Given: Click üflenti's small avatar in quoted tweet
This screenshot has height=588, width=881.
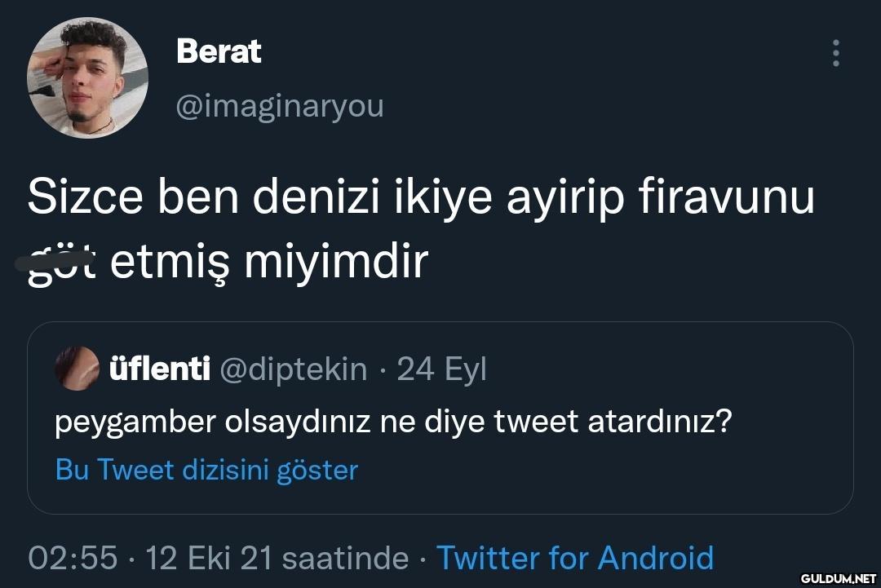Looking at the screenshot, I should point(77,369).
